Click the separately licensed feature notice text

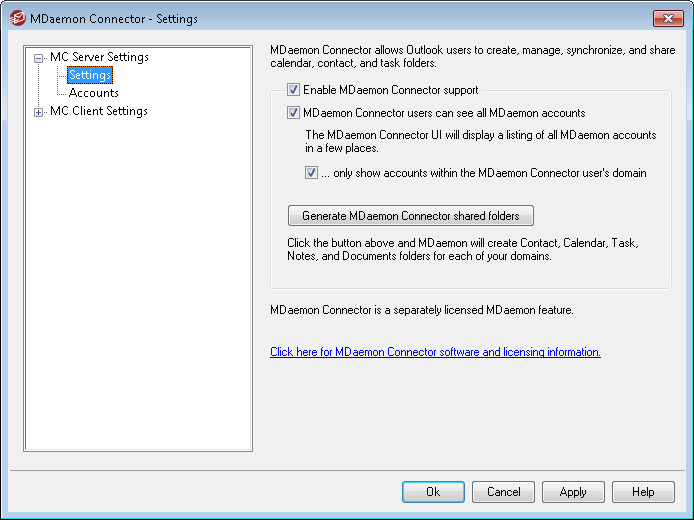coord(421,310)
